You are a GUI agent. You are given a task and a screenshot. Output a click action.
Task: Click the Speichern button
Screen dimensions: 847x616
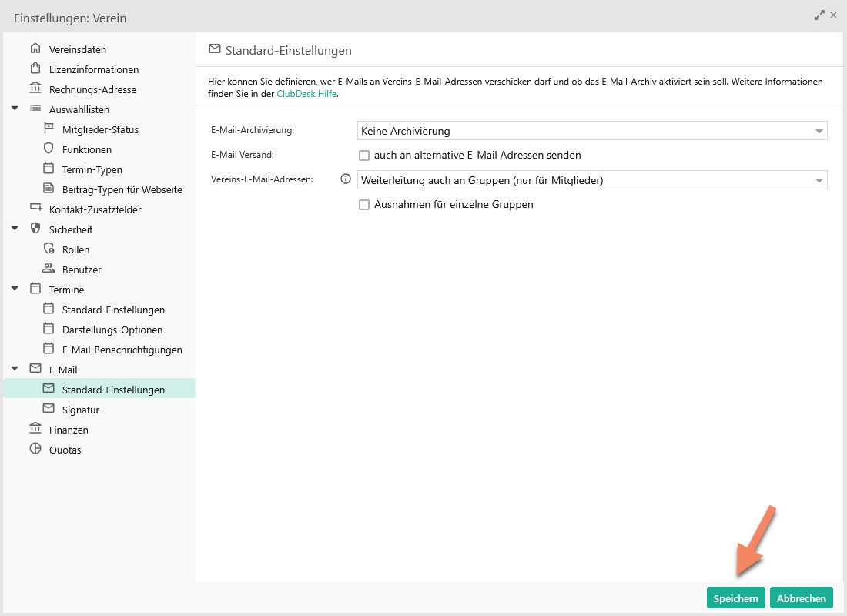pyautogui.click(x=735, y=598)
